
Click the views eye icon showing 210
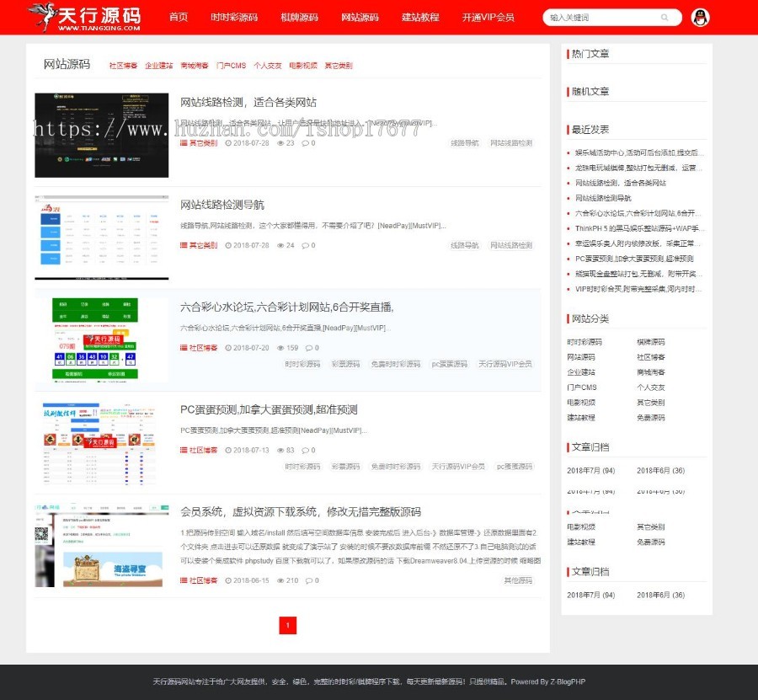coord(280,580)
